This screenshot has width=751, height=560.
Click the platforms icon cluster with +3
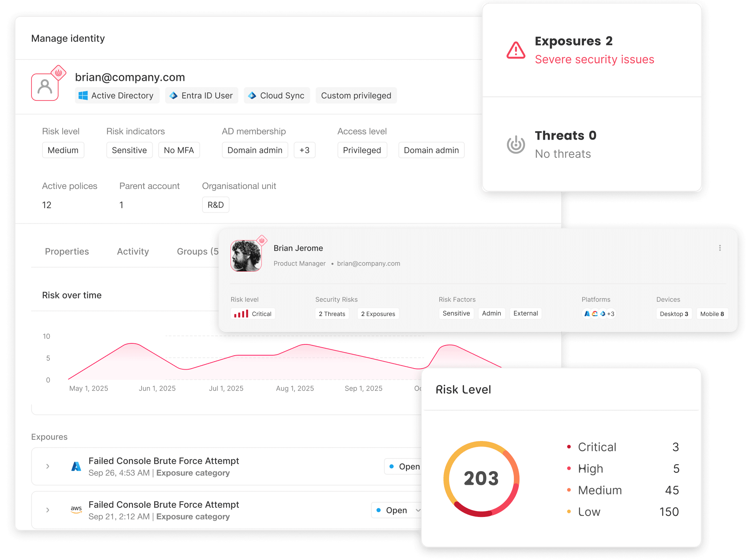pos(598,314)
